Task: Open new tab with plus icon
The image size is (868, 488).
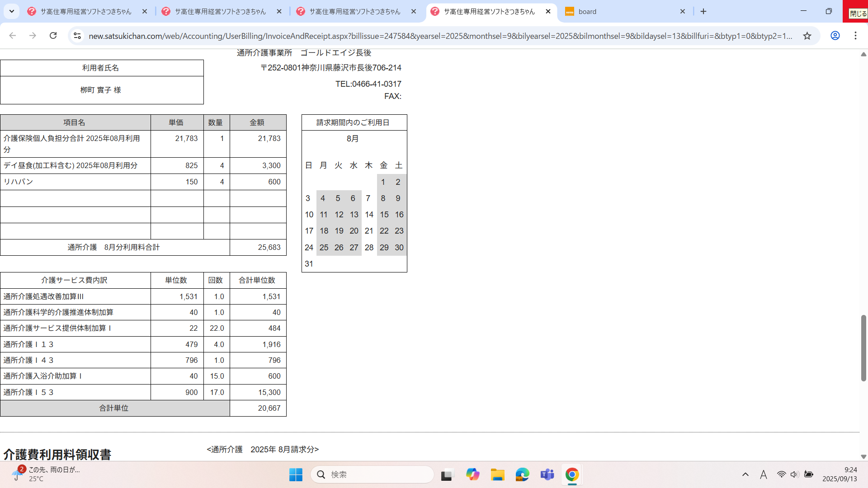Action: click(703, 11)
